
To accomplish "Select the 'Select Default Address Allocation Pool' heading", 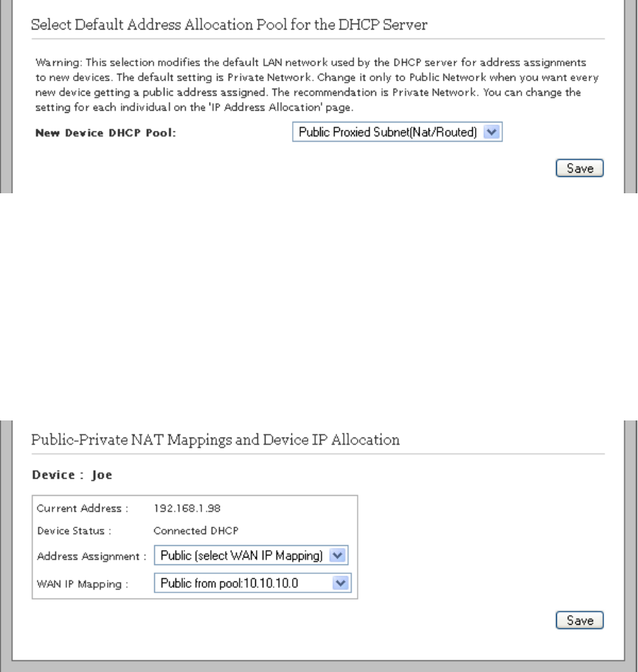I will click(229, 24).
